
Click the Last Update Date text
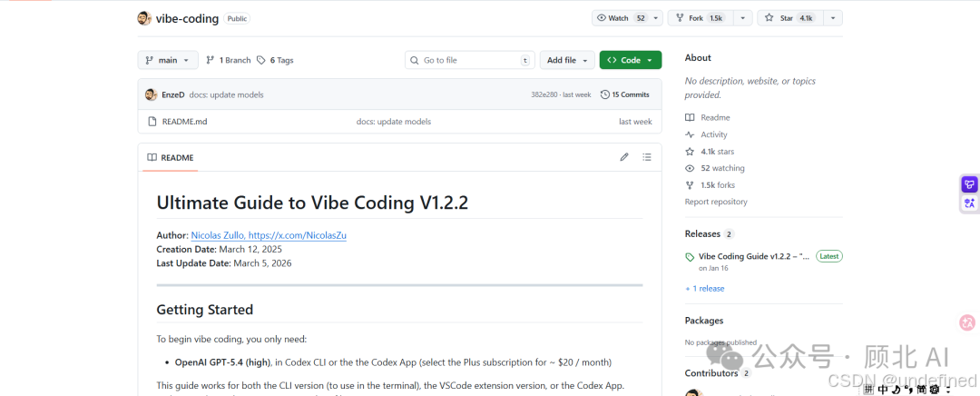click(x=224, y=263)
